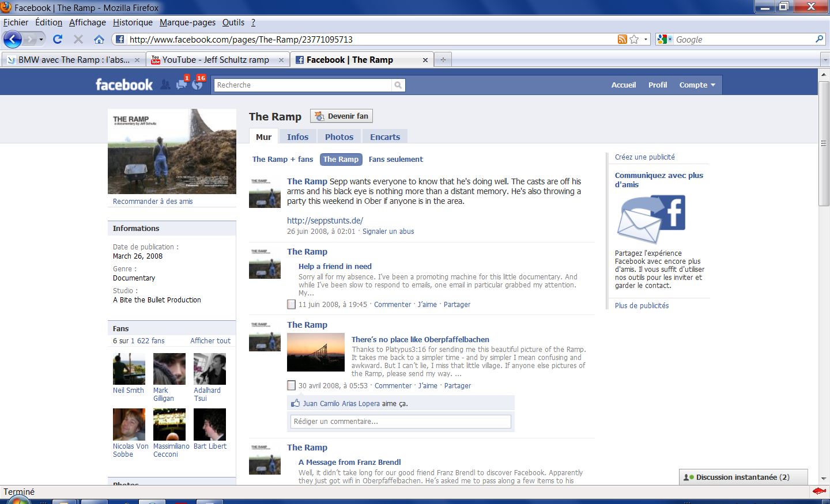Open the list all tabs dropdown

pyautogui.click(x=824, y=60)
